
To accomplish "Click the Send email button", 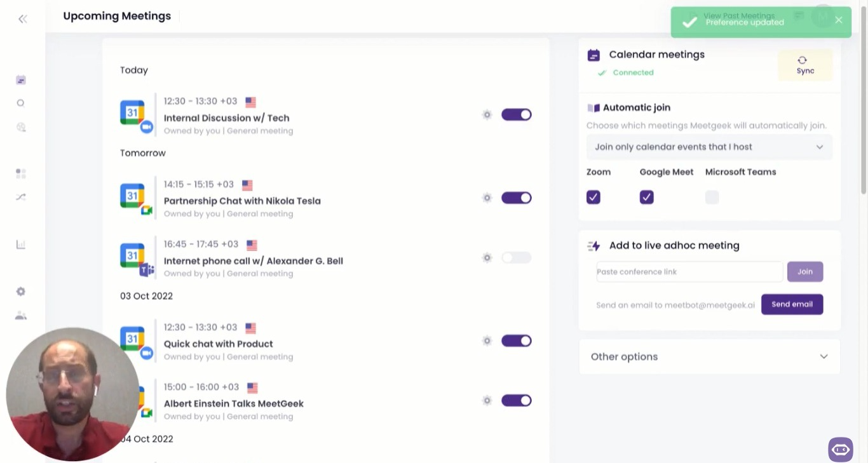I will pyautogui.click(x=792, y=304).
